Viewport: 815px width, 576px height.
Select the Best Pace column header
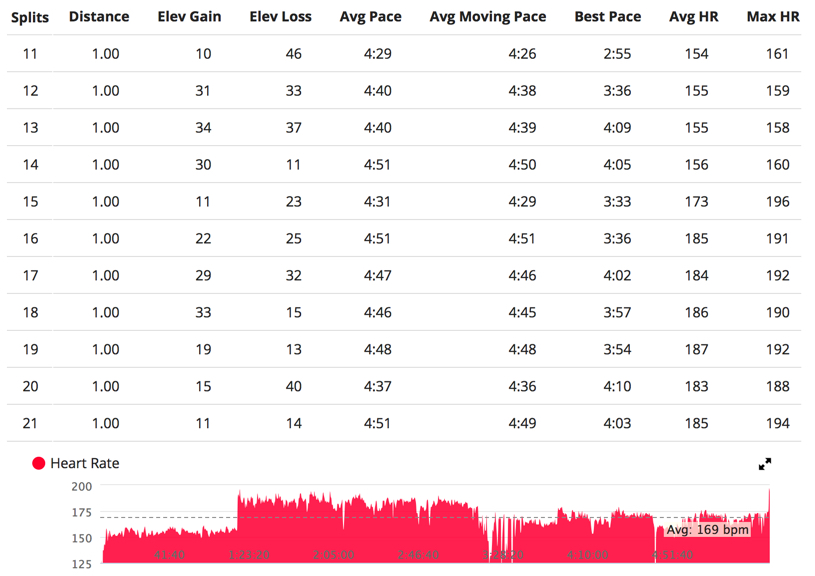(610, 17)
